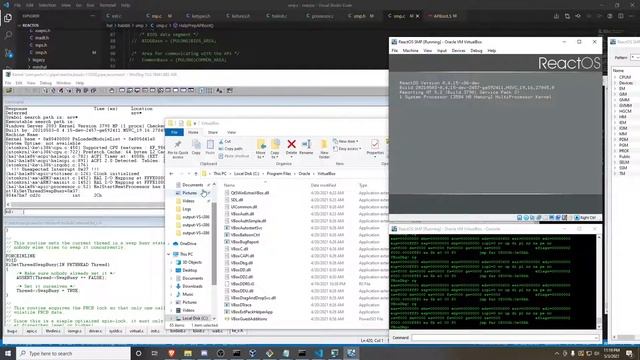Image resolution: width=640 pixels, height=360 pixels.
Task: Click Explorer up-one-level arrow
Action: (x=196, y=174)
